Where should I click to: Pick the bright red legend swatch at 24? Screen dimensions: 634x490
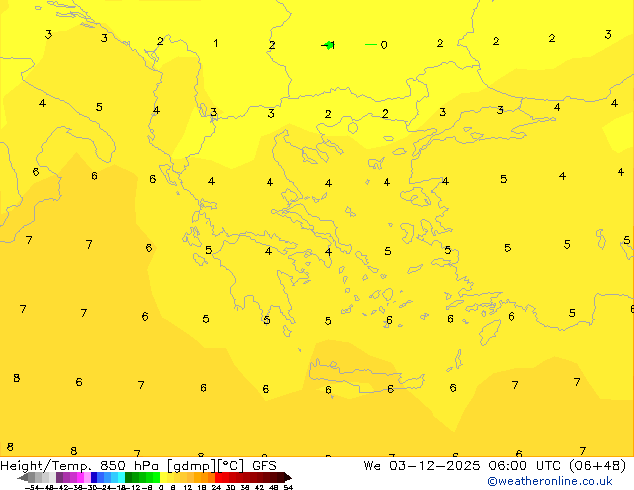click(x=218, y=477)
